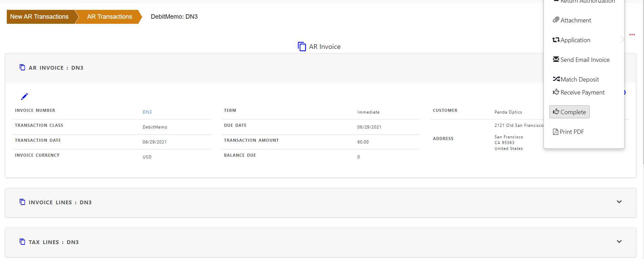
Task: Click the customer name Panda Optics
Action: [508, 112]
